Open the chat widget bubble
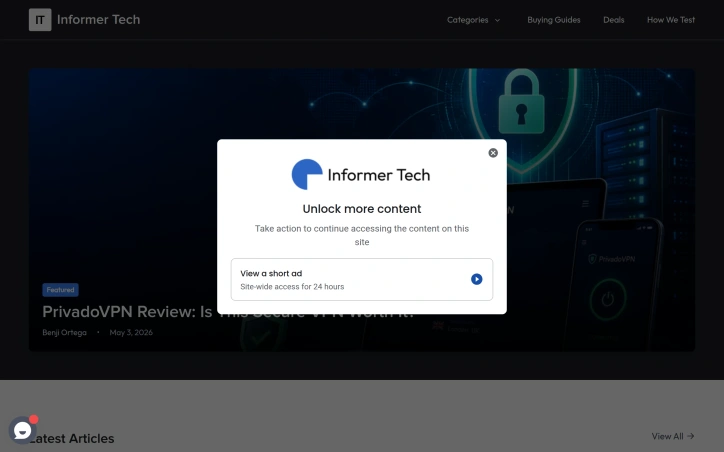This screenshot has height=452, width=724. coord(22,430)
